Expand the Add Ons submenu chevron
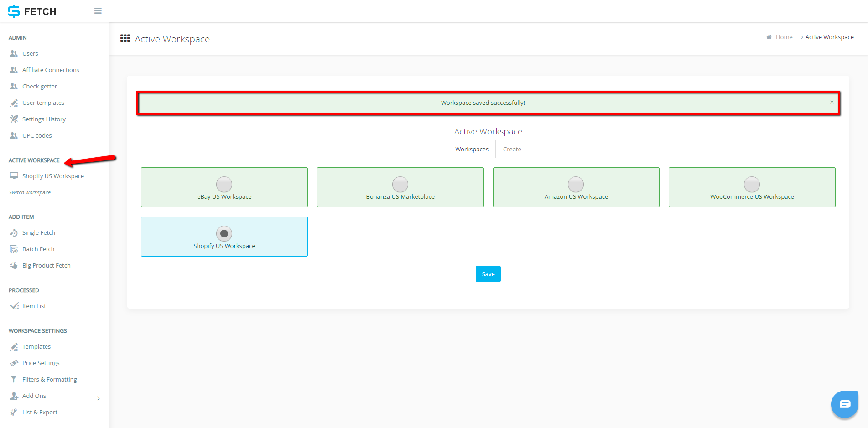The width and height of the screenshot is (868, 428). (99, 398)
